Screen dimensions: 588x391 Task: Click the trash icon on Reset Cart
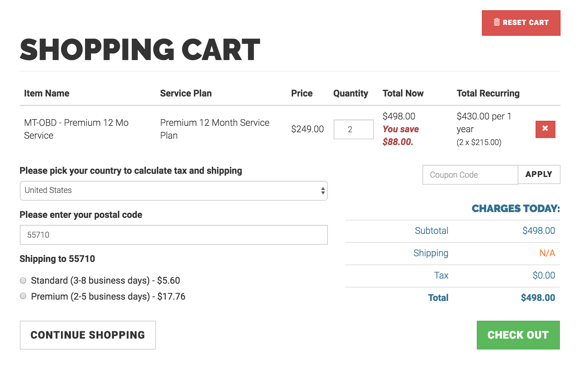[497, 22]
